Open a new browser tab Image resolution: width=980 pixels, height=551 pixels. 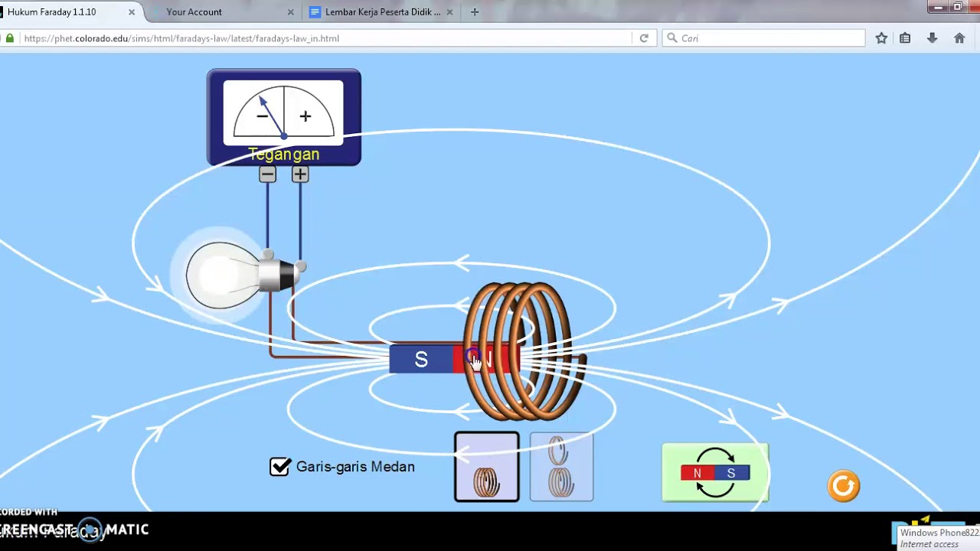point(475,12)
